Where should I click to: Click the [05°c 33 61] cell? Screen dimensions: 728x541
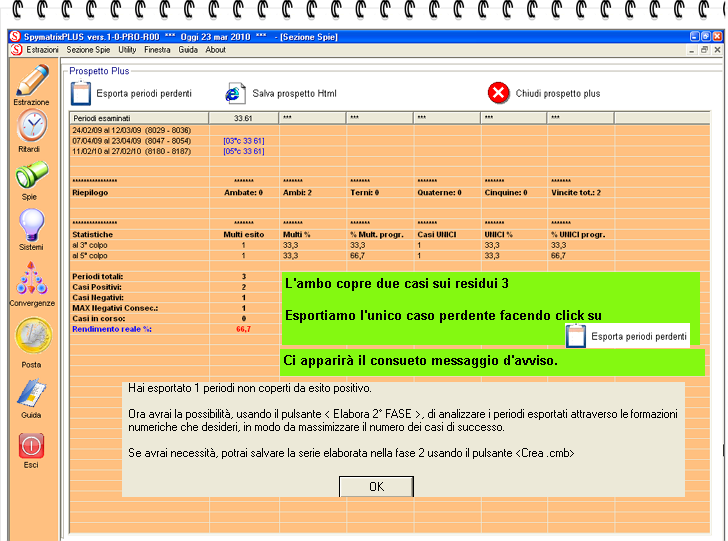click(x=244, y=151)
